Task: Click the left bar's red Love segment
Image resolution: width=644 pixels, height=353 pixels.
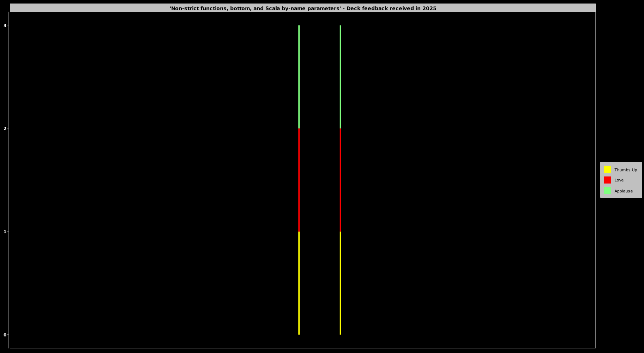Action: coord(299,180)
